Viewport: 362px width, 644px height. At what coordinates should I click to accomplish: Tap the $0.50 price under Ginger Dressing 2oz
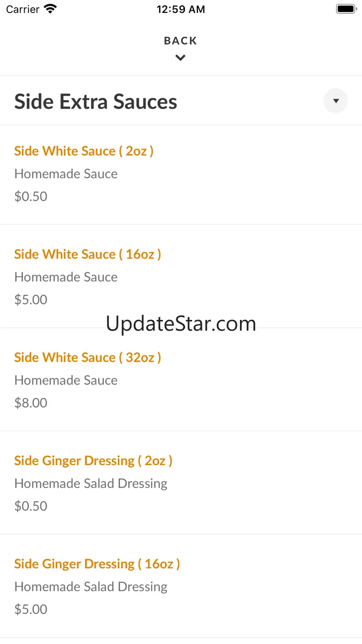click(x=31, y=506)
